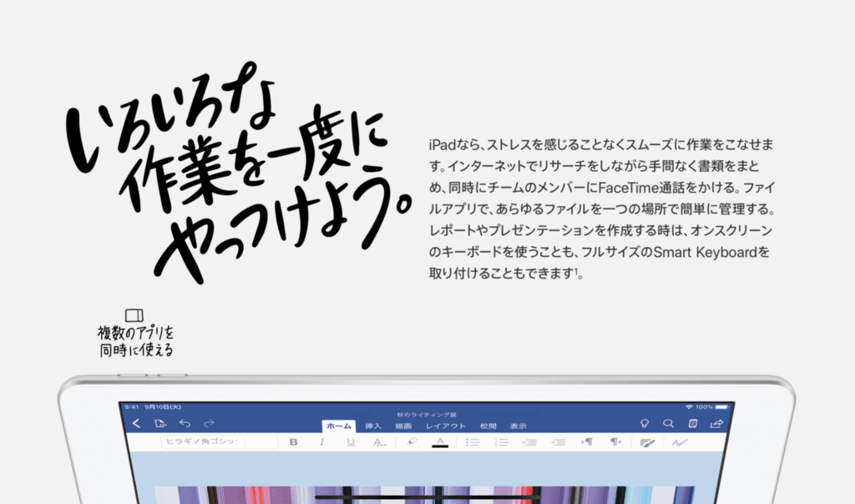Screen dimensions: 855x504
Task: Click the multitasking split-view icon above 複数のアプリ
Action: click(x=134, y=315)
